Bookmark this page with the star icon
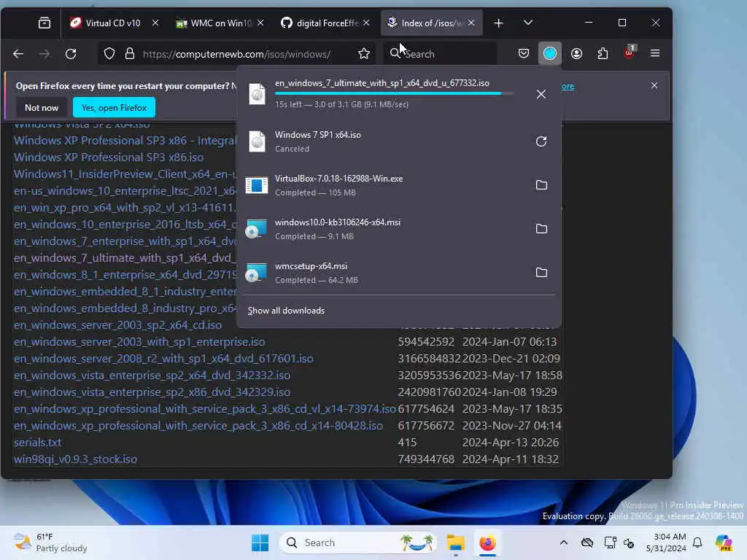Screen dimensions: 747x560 coord(364,54)
